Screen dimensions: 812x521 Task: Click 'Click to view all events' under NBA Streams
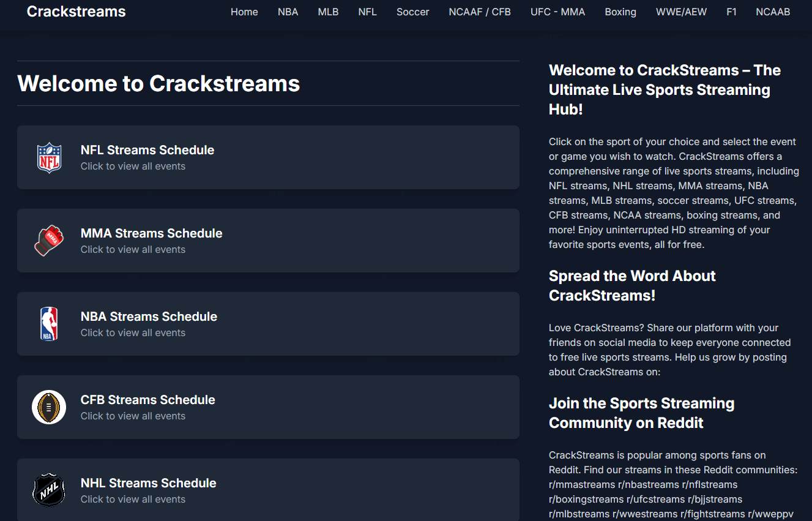tap(133, 333)
